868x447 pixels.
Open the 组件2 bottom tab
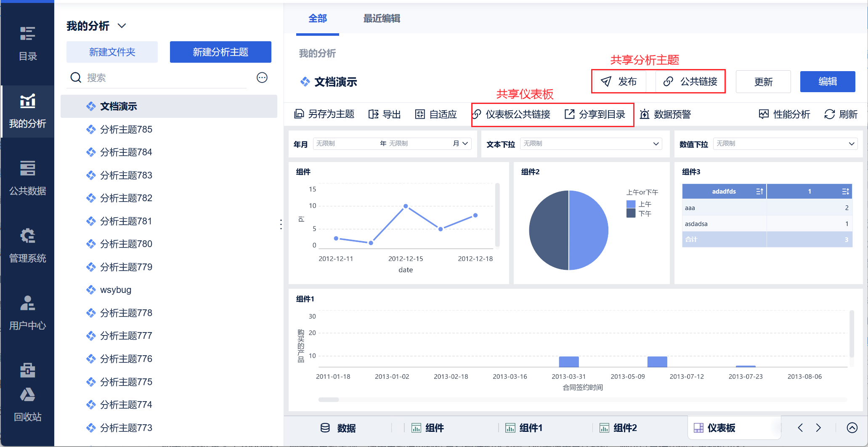(618, 428)
